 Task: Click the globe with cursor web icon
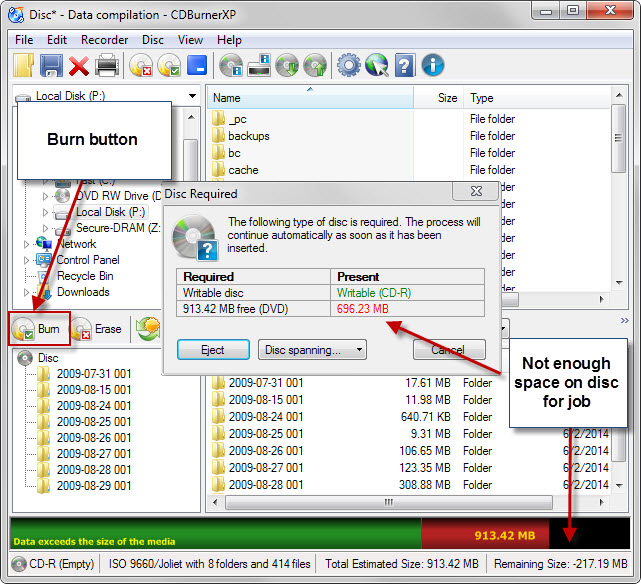[377, 65]
